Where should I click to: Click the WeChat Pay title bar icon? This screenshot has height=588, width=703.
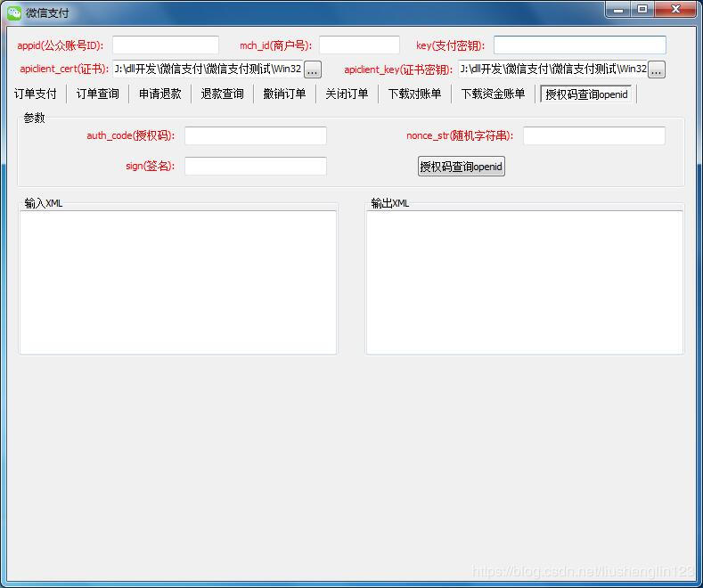[x=14, y=12]
